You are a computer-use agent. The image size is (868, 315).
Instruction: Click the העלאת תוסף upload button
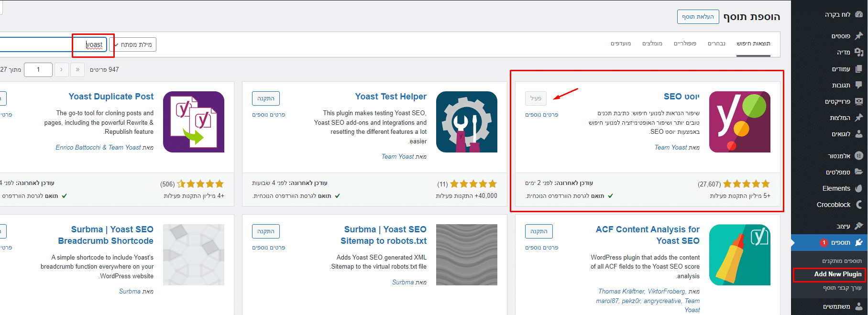(698, 17)
